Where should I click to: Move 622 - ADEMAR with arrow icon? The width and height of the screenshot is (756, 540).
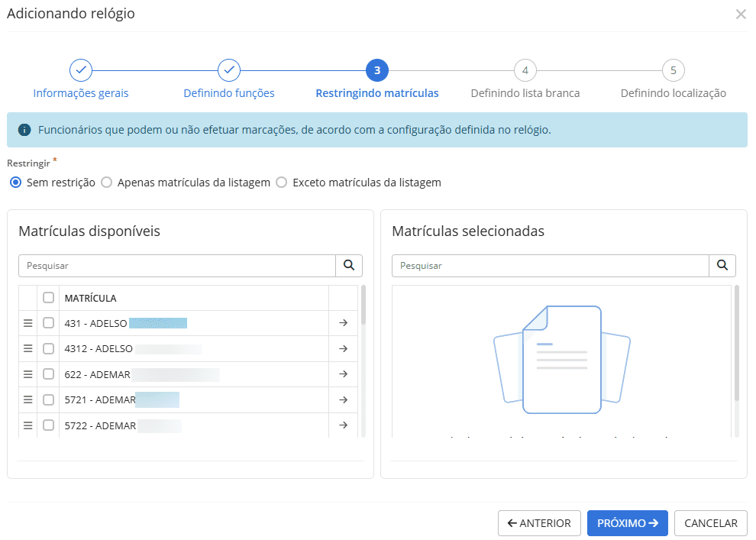tap(344, 374)
